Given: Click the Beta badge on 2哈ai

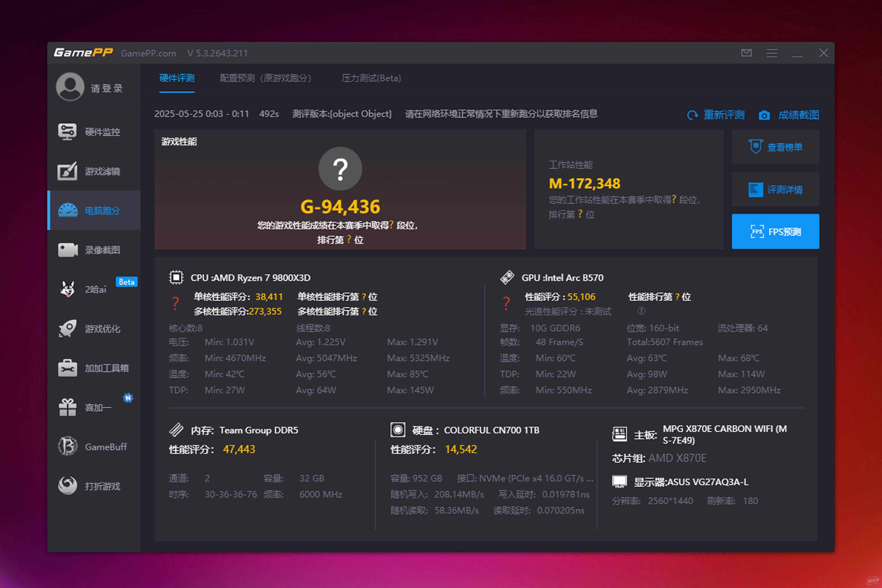Looking at the screenshot, I should pyautogui.click(x=127, y=282).
